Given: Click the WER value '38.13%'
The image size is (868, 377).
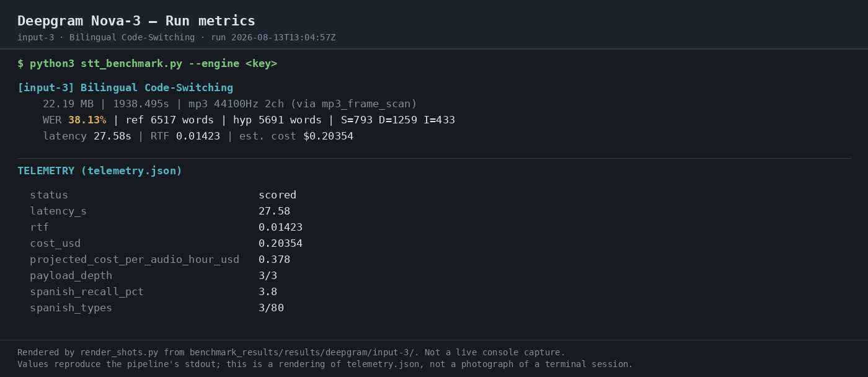Looking at the screenshot, I should (x=87, y=120).
